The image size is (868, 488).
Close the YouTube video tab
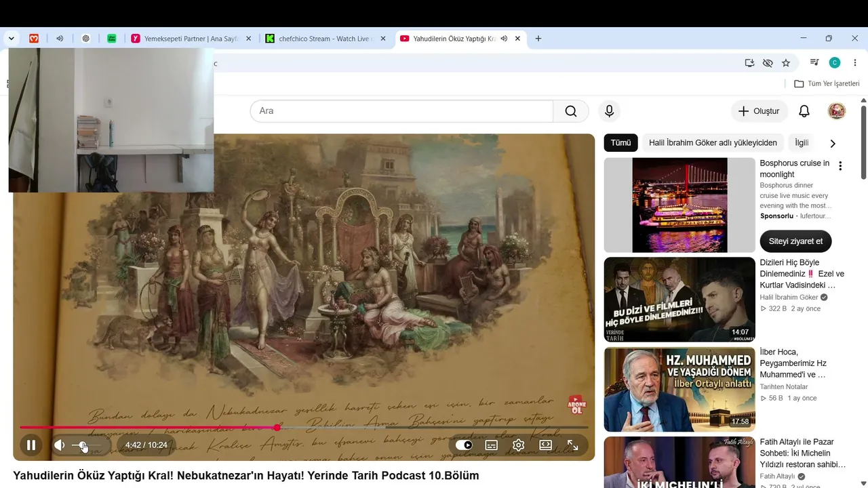(517, 39)
